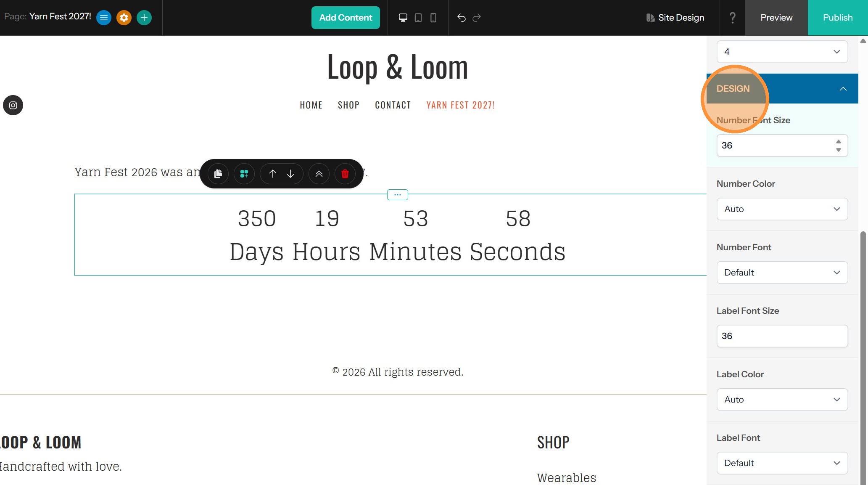Open the SHOP navigation menu item
Screen dimensions: 868x485
click(x=348, y=105)
